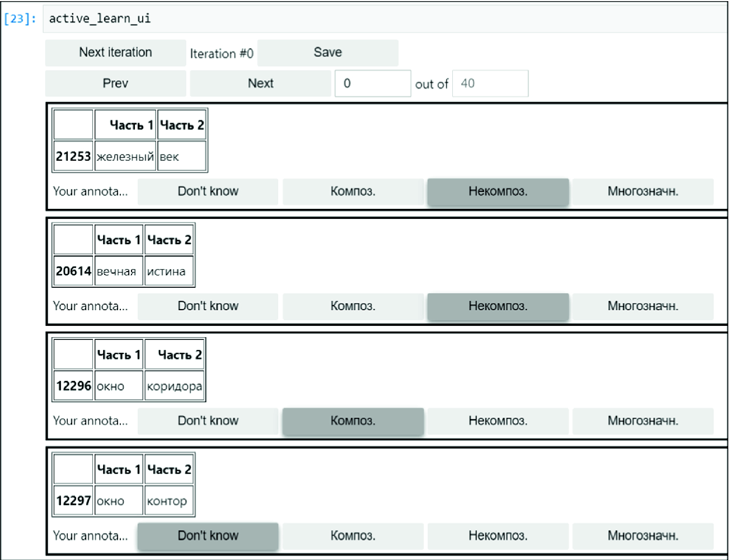This screenshot has width=730, height=560.
Task: Click the cell containing вечная
Action: (x=119, y=271)
